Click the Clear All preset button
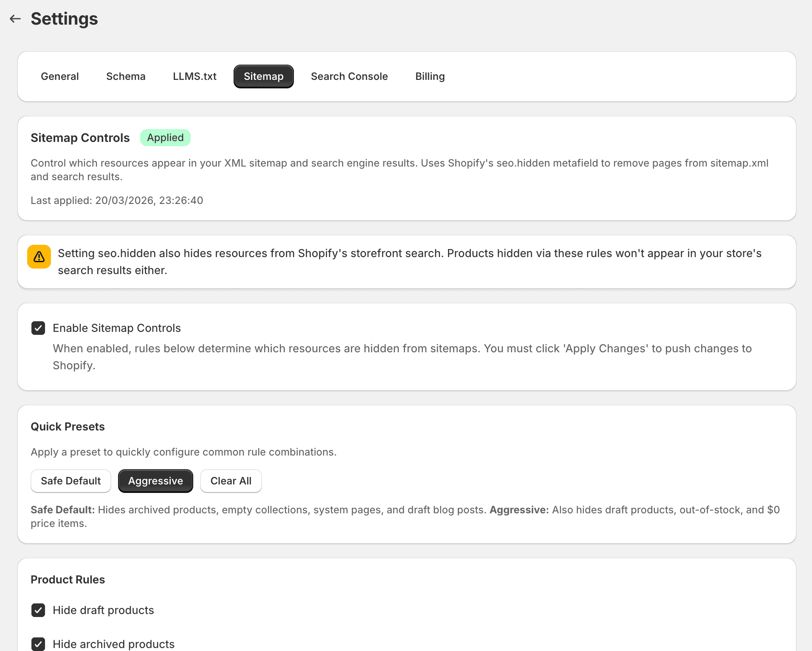The width and height of the screenshot is (812, 651). pos(231,481)
